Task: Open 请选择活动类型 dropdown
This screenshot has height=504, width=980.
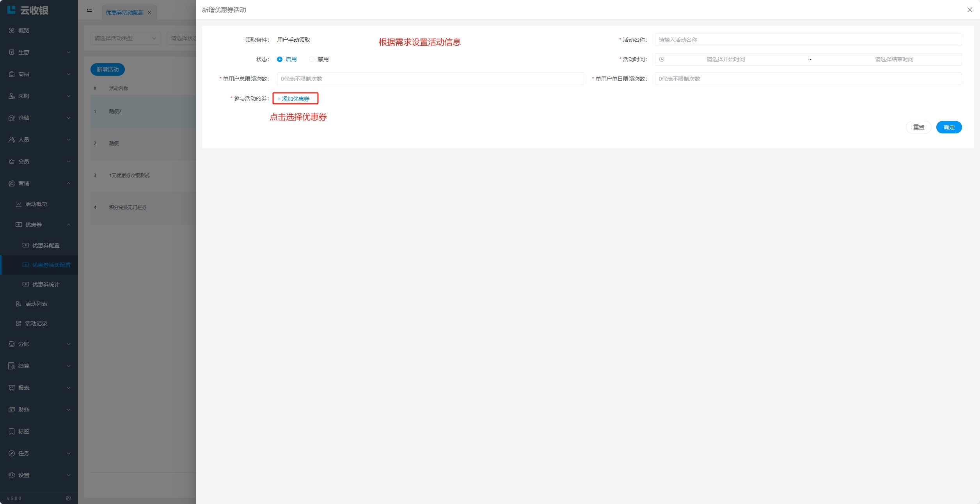Action: [125, 38]
